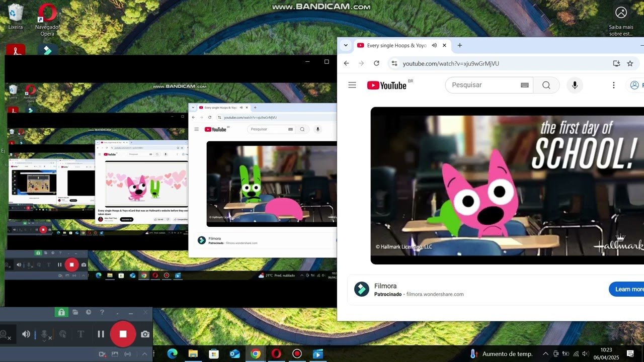644x362 pixels.
Task: Open taskbar clock showing 10:23
Action: [x=606, y=354]
